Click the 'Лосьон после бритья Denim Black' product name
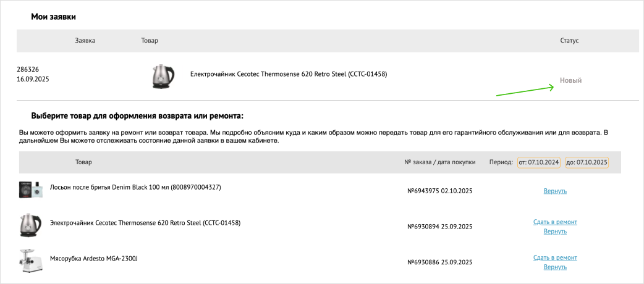 pyautogui.click(x=135, y=187)
